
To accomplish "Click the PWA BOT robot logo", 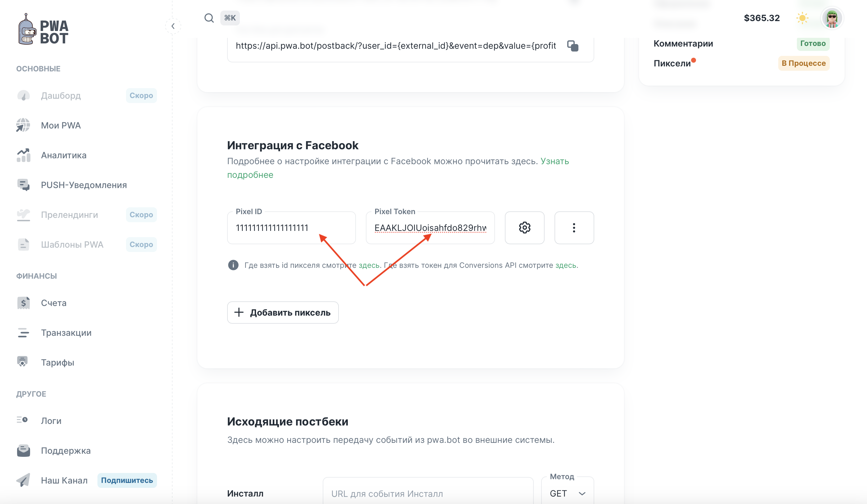I will tap(43, 29).
